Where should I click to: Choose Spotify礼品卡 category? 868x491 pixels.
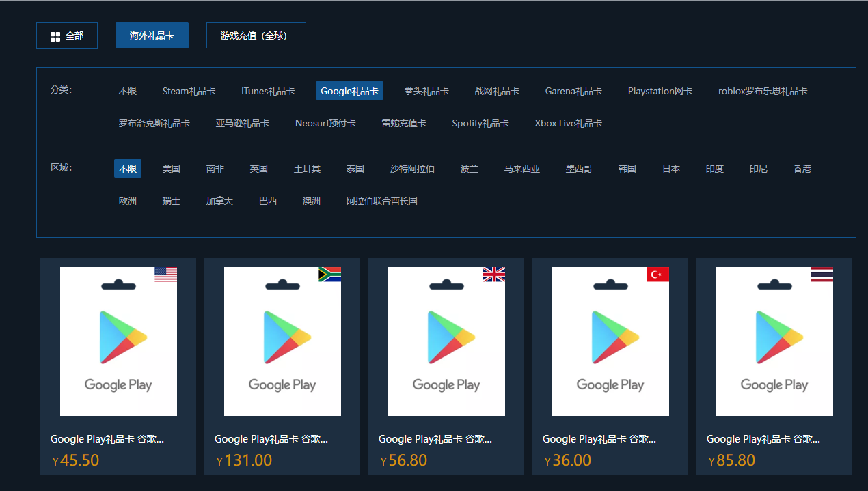point(480,123)
